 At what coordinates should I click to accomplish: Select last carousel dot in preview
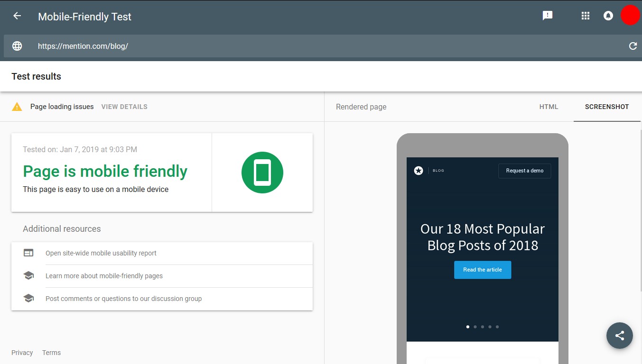[x=497, y=327]
